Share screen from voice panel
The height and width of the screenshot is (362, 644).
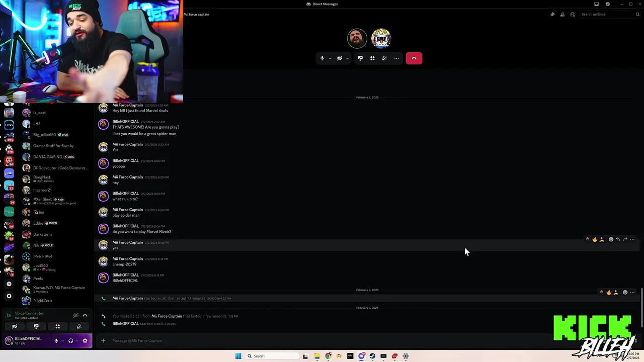click(x=36, y=327)
